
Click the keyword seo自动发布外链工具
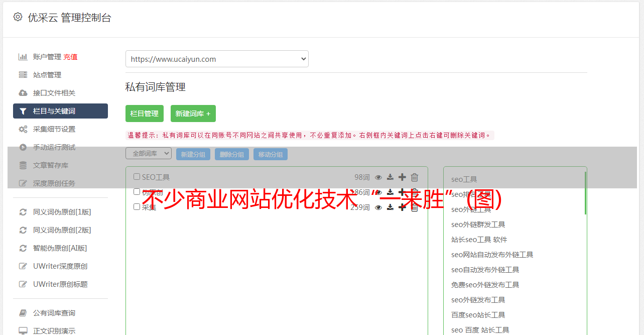point(485,270)
